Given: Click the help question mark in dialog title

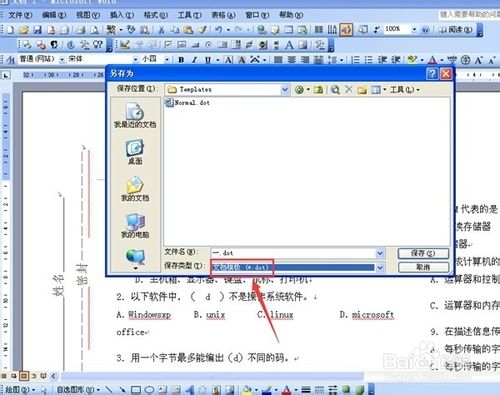Looking at the screenshot, I should point(432,73).
